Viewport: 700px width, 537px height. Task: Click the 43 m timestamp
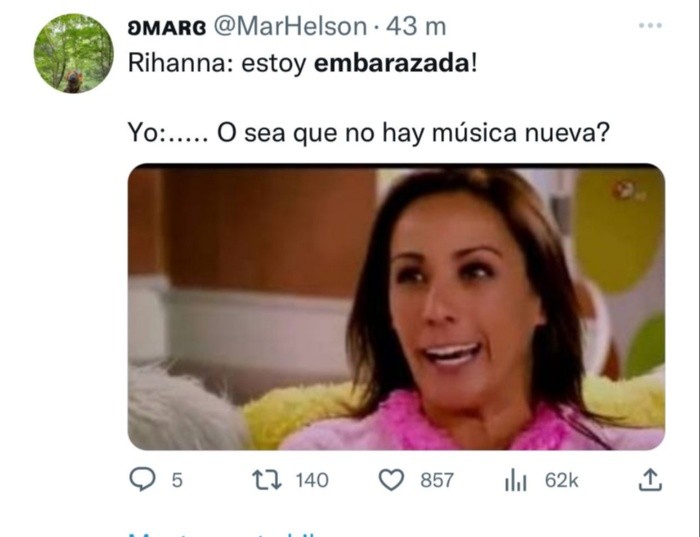pos(416,27)
